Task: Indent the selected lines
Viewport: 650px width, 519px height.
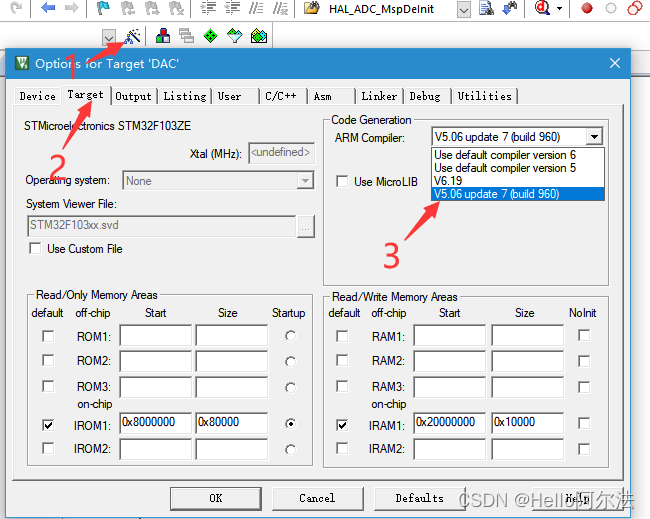Action: pyautogui.click(x=208, y=8)
